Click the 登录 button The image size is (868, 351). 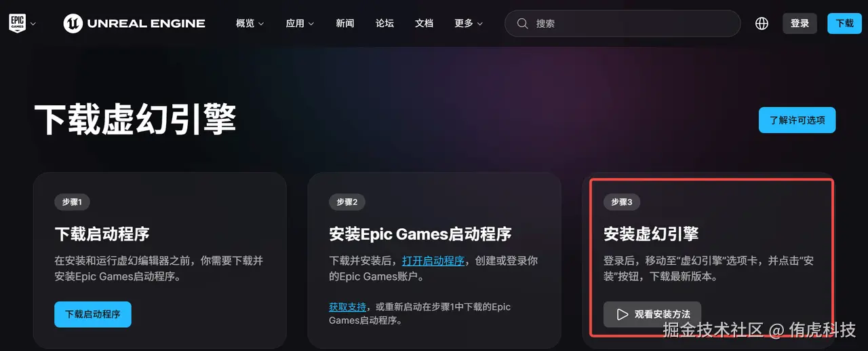[800, 23]
